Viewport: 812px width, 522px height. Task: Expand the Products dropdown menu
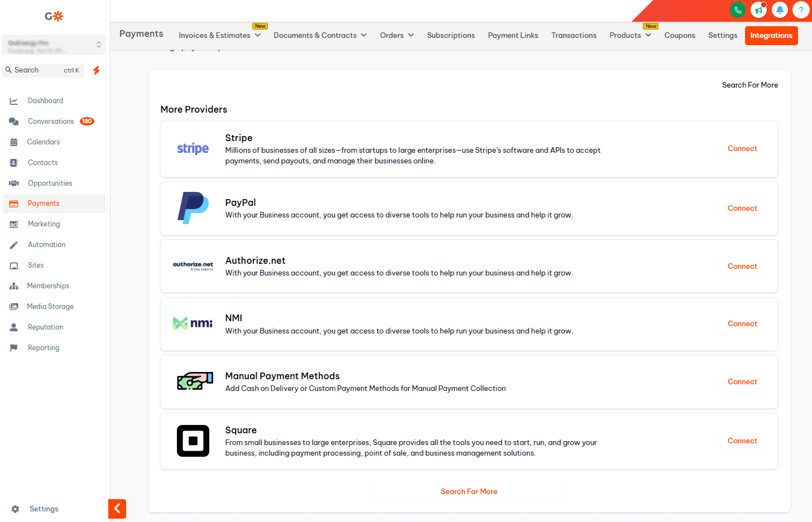(x=631, y=35)
